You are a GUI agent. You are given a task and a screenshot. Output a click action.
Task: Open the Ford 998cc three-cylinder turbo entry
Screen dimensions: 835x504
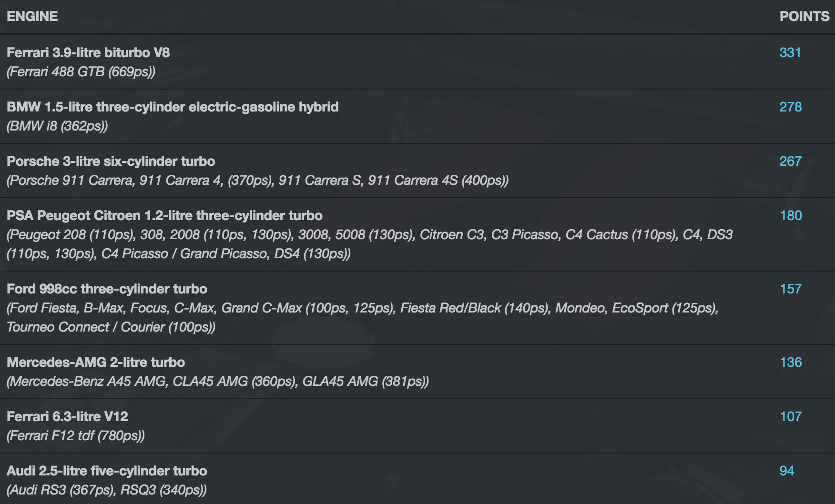point(107,289)
